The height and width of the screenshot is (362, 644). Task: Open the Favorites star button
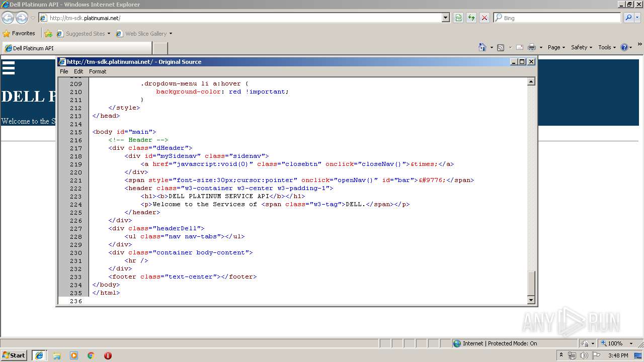point(19,34)
